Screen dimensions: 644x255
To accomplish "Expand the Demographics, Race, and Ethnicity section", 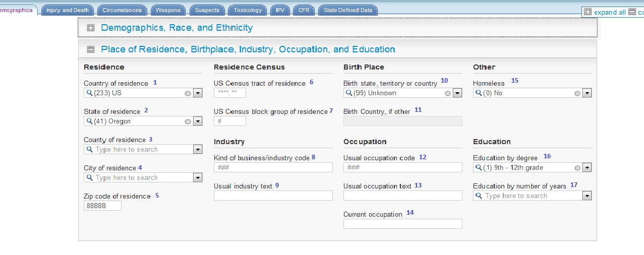I will 91,28.
